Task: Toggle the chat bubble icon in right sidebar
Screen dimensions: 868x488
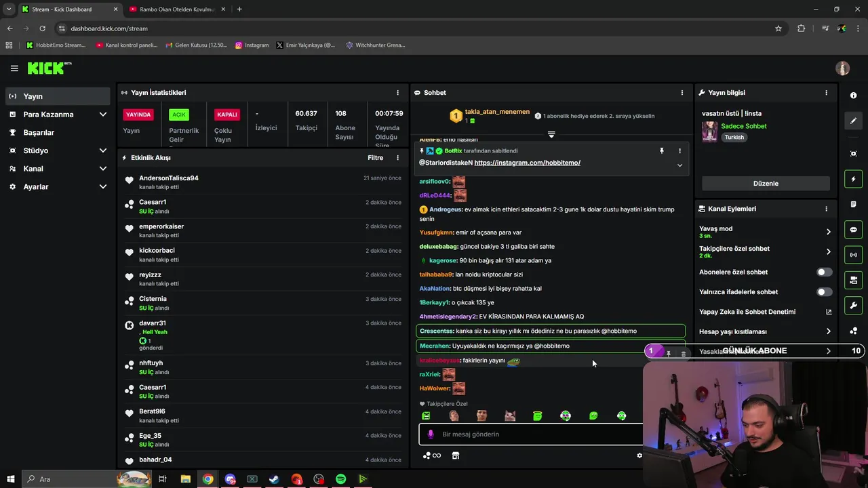Action: tap(854, 230)
